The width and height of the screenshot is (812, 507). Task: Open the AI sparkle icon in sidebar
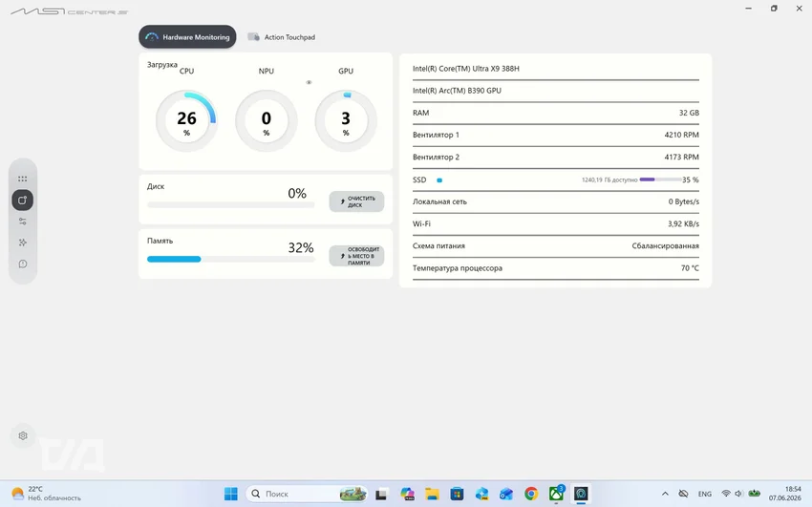(22, 243)
